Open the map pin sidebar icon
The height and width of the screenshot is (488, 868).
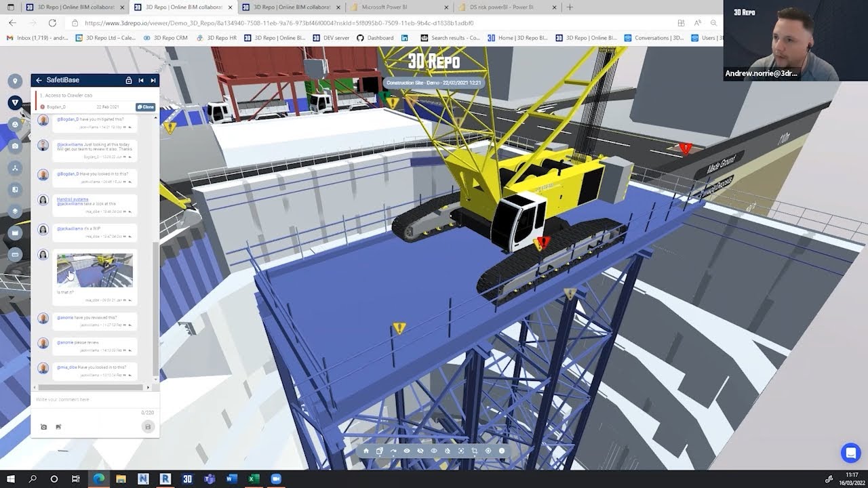pos(15,81)
